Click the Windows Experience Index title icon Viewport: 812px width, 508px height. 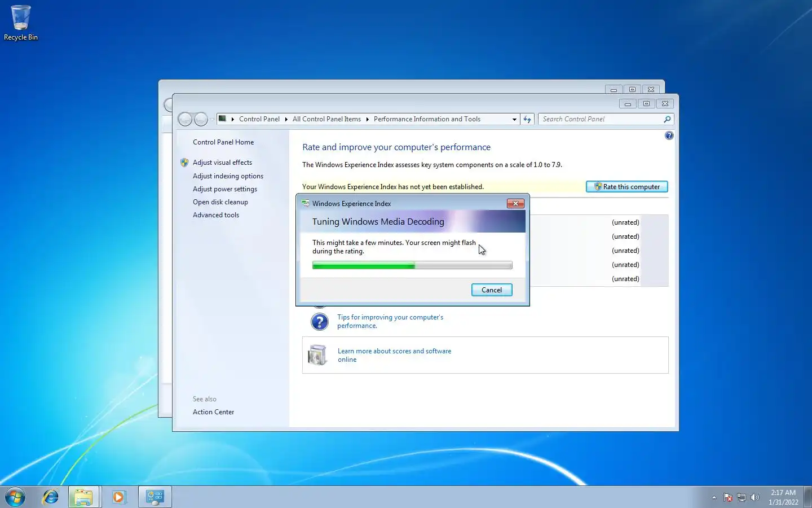tap(306, 203)
